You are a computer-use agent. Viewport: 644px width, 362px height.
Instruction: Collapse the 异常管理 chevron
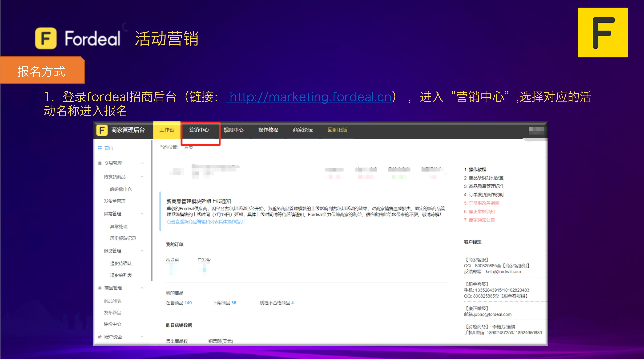(x=142, y=214)
